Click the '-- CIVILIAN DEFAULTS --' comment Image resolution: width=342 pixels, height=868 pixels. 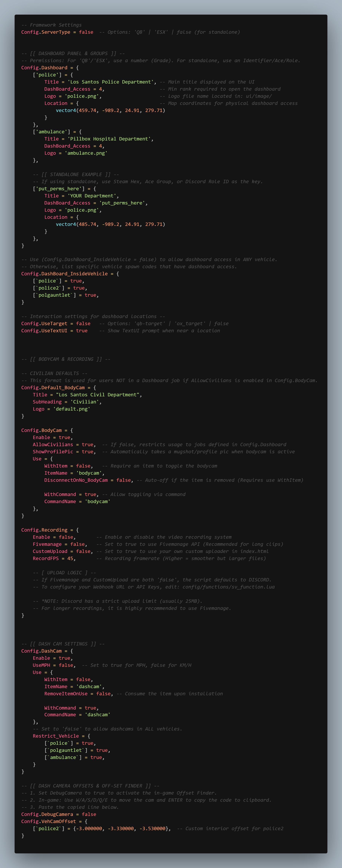click(54, 373)
